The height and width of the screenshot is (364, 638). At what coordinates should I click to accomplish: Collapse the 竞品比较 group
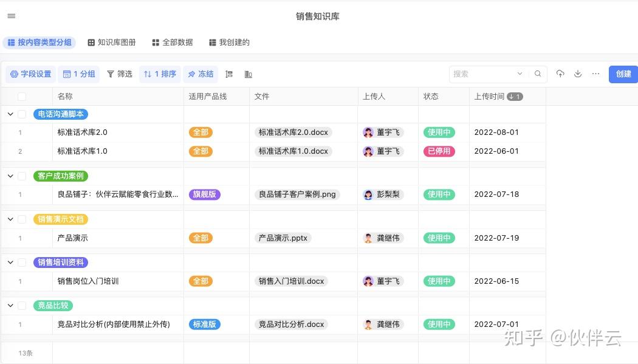coord(10,306)
